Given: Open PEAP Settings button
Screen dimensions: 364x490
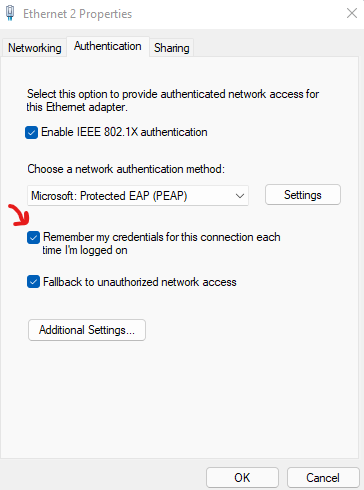Looking at the screenshot, I should click(303, 195).
